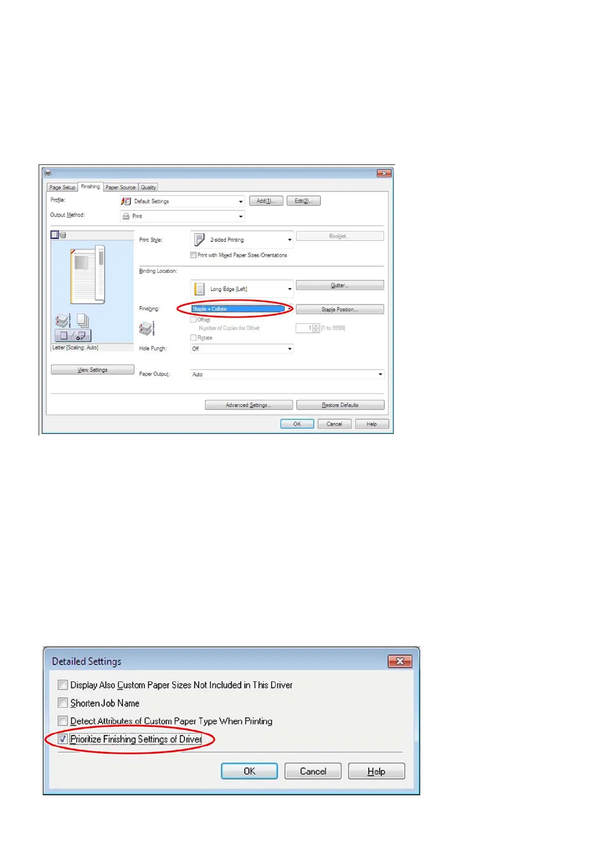Image resolution: width=614 pixels, height=868 pixels.
Task: Click OK in the printer properties dialog
Action: 297,424
